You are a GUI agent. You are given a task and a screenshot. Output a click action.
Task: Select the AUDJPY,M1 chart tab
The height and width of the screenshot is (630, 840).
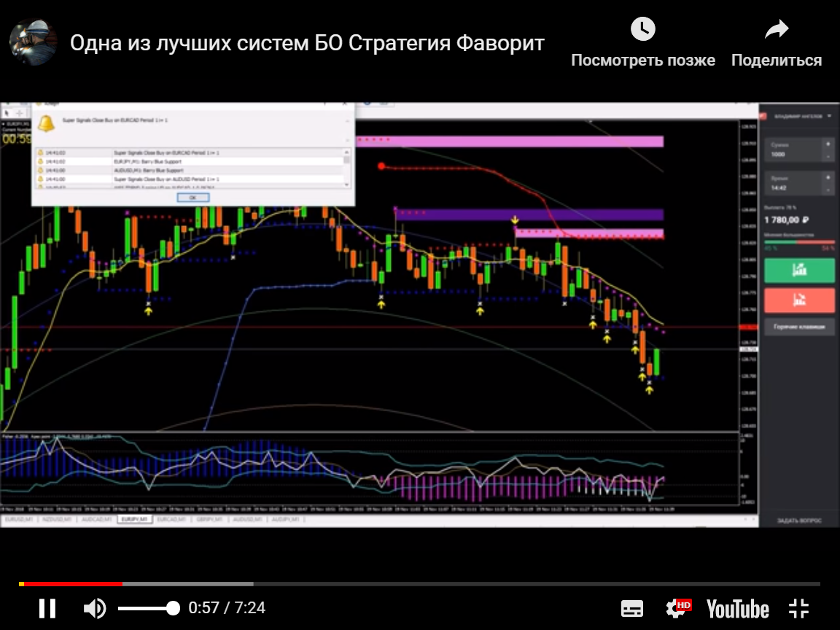pos(286,520)
